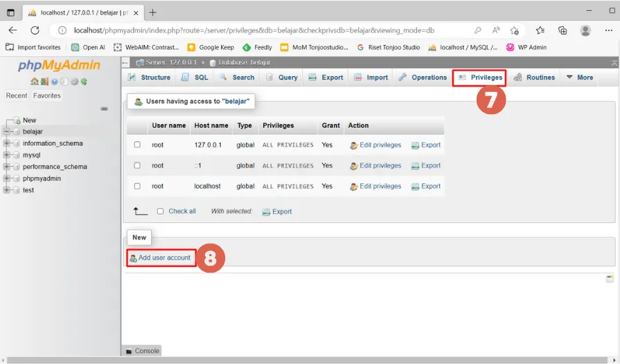
Task: Click New database in the tree
Action: 29,120
